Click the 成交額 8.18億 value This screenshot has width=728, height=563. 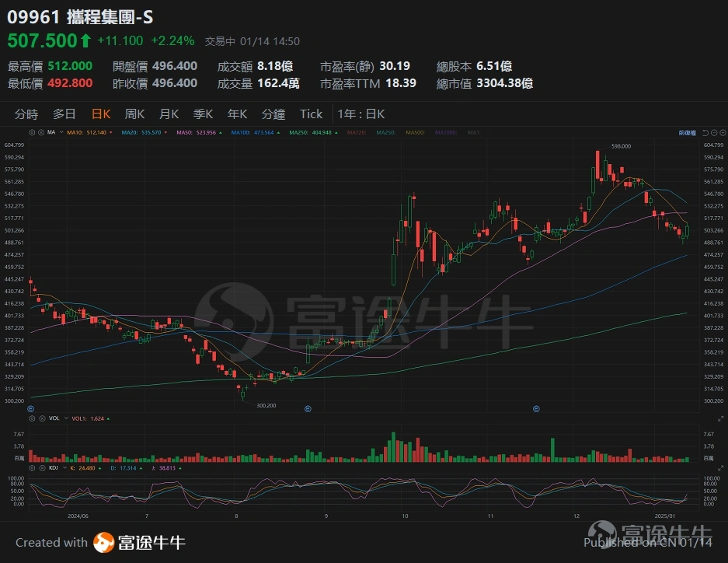[x=275, y=66]
